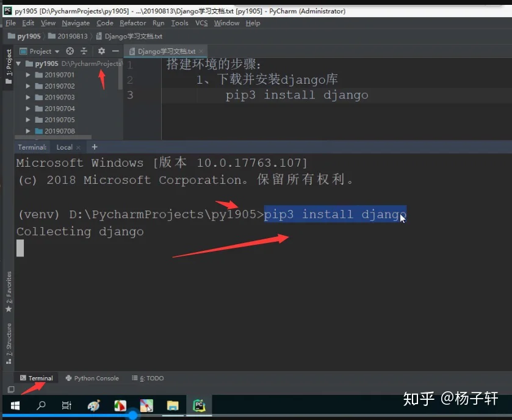Open the Navigate menu
512x420 pixels.
(x=76, y=23)
